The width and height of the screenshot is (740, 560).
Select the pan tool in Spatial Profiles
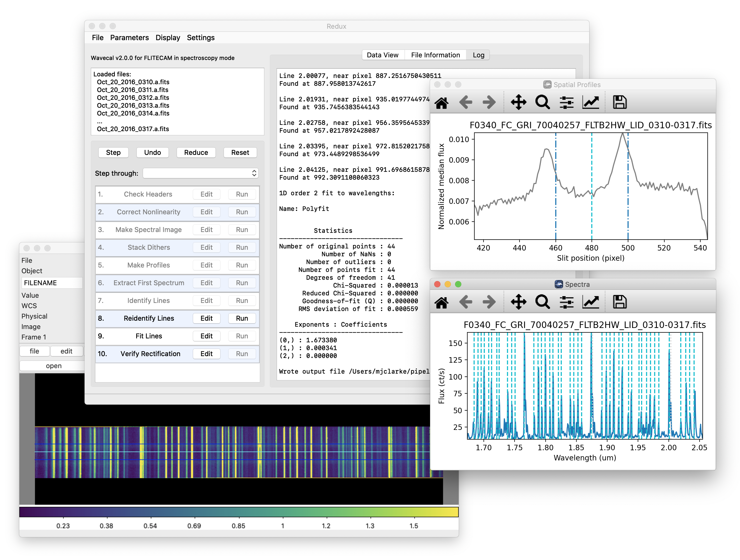[x=518, y=102]
